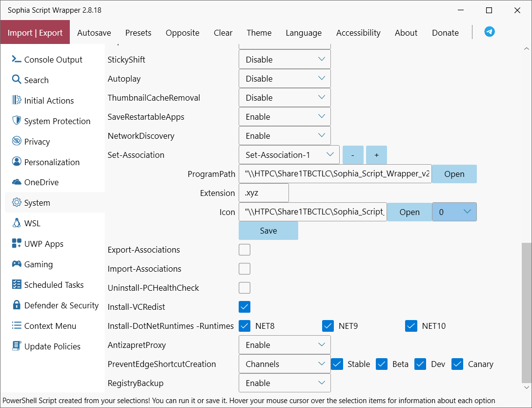This screenshot has height=408, width=532.
Task: Click into the Extension text field
Action: 264,193
